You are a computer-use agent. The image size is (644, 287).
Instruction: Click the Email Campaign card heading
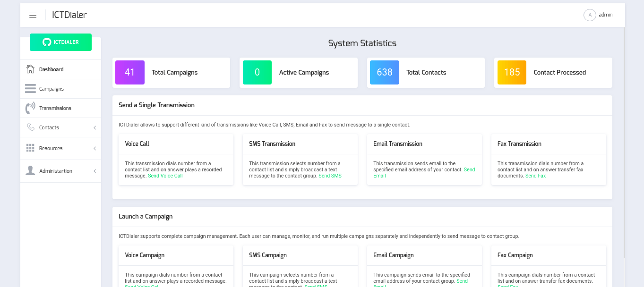(x=394, y=255)
